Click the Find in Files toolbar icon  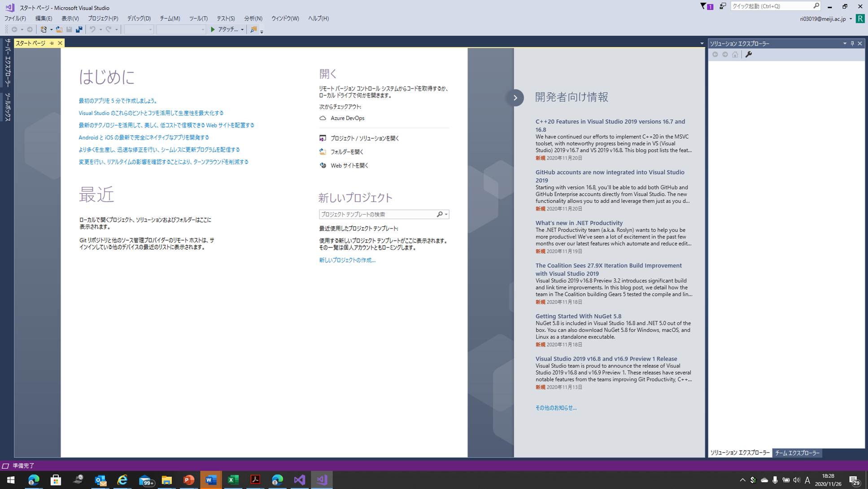click(x=253, y=30)
